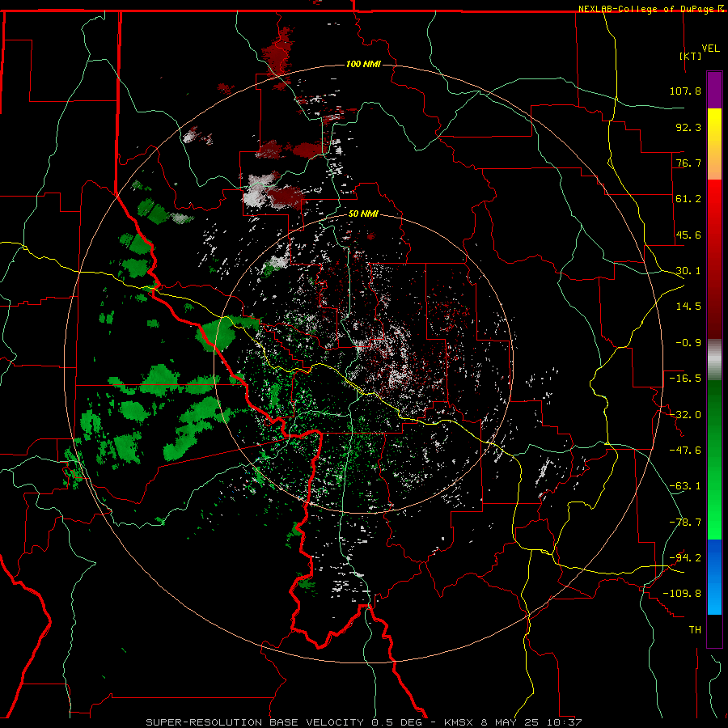Click the gray segment of velocity color bar
The width and height of the screenshot is (728, 728).
coord(714,360)
